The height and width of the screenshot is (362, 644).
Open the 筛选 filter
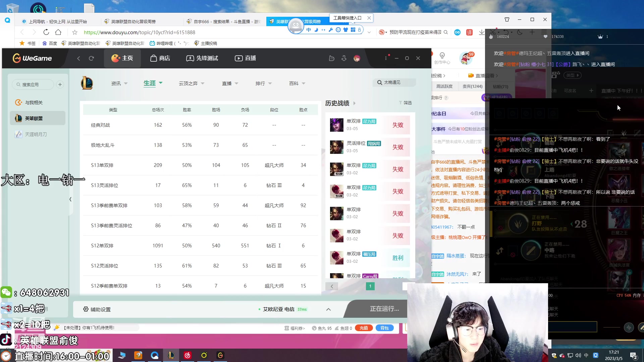[x=405, y=103]
